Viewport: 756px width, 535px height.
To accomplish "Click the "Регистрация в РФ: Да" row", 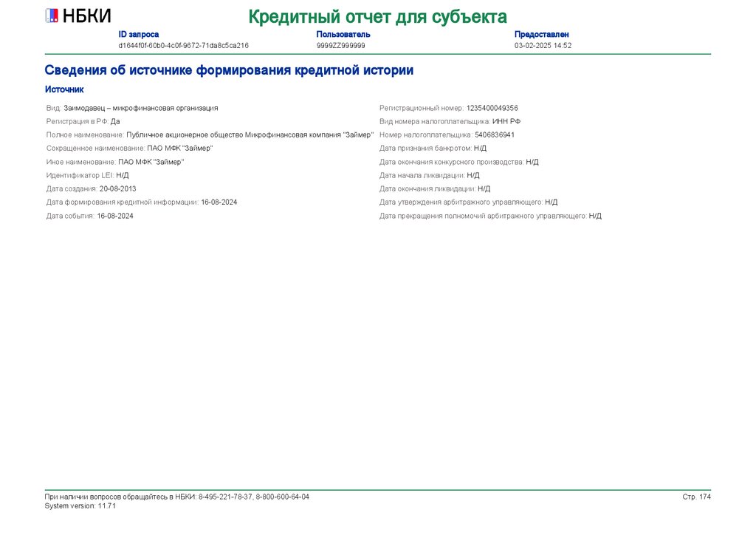I will tap(83, 122).
